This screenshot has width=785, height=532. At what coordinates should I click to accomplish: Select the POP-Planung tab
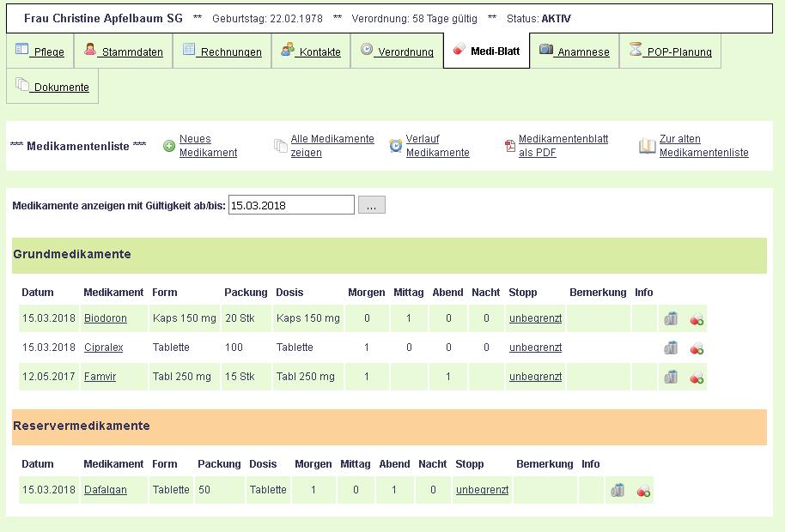(x=669, y=51)
